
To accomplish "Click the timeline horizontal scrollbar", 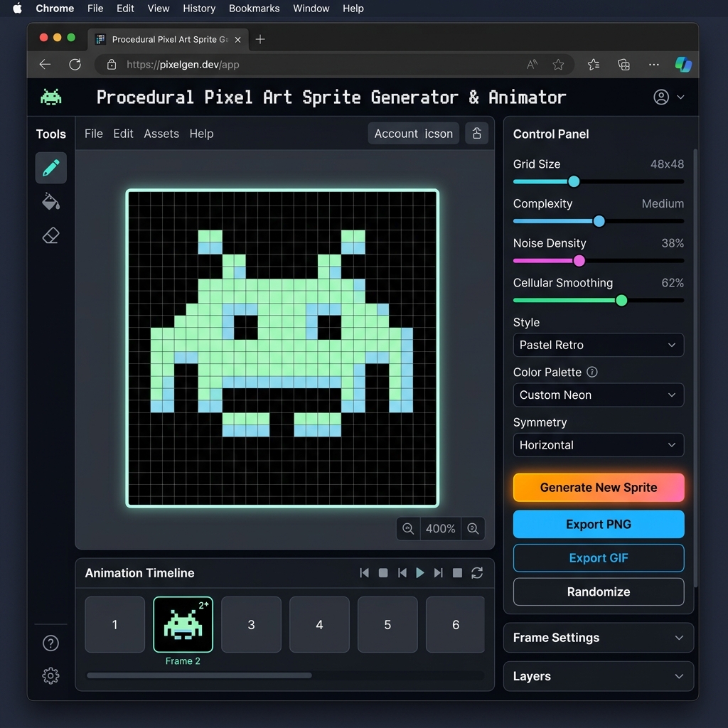I will [199, 675].
